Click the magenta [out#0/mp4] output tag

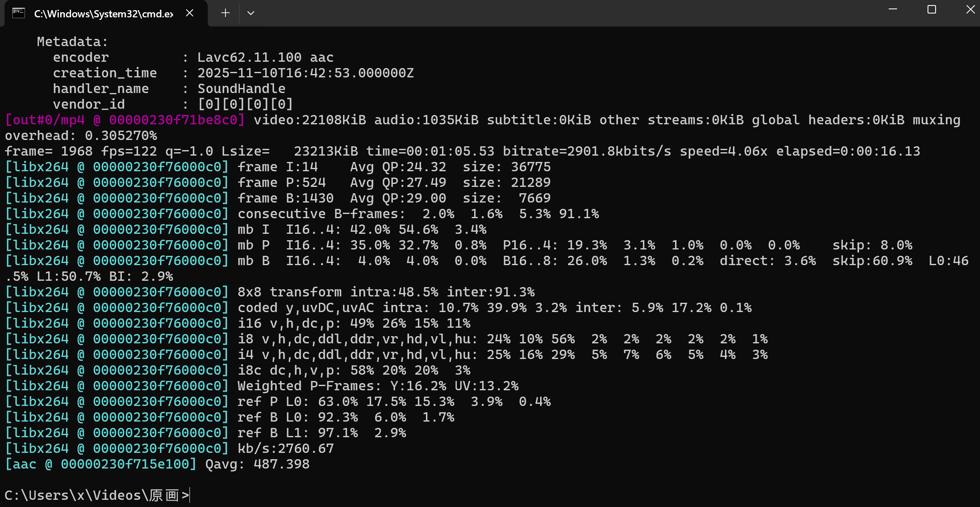click(125, 120)
